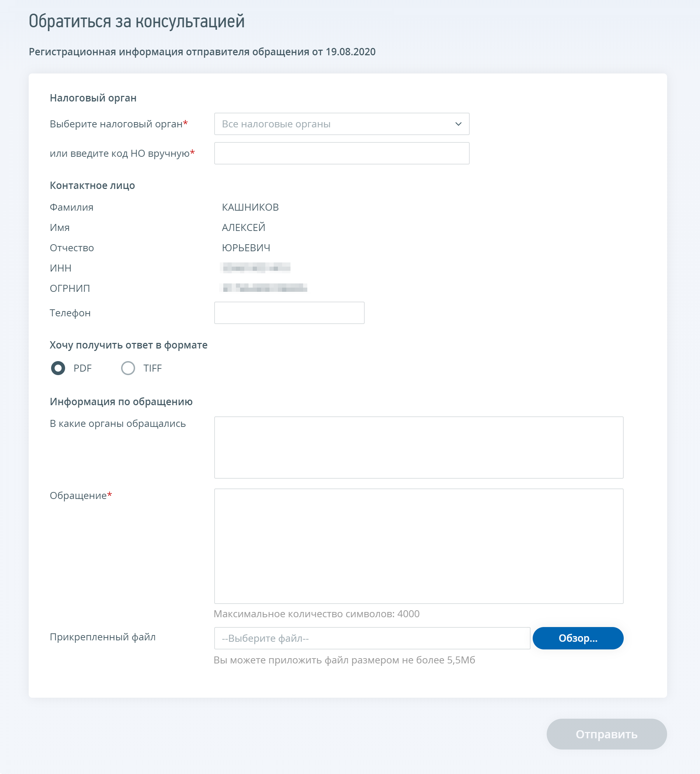The image size is (700, 774).
Task: Click the Обращение message text area
Action: pos(419,546)
